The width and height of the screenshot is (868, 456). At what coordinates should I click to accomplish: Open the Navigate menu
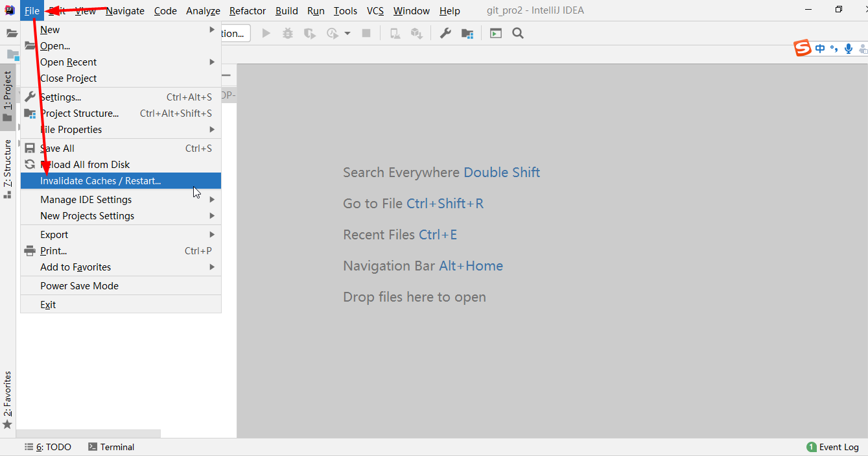pyautogui.click(x=125, y=10)
